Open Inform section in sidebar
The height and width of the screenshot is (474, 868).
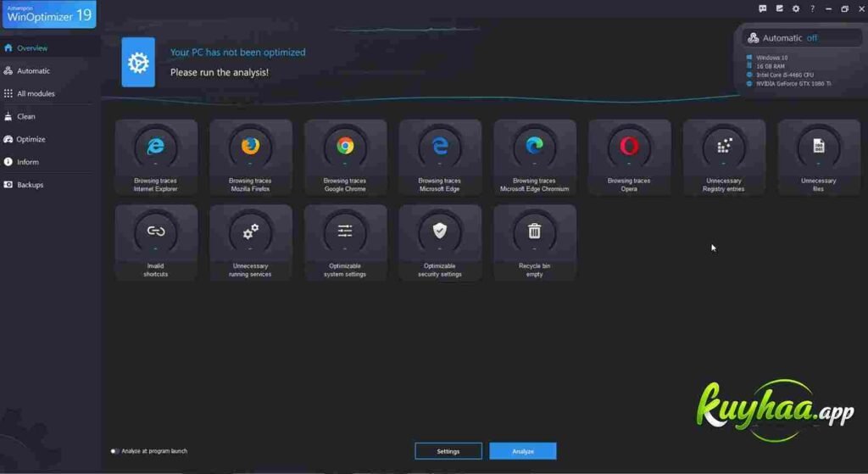point(50,162)
